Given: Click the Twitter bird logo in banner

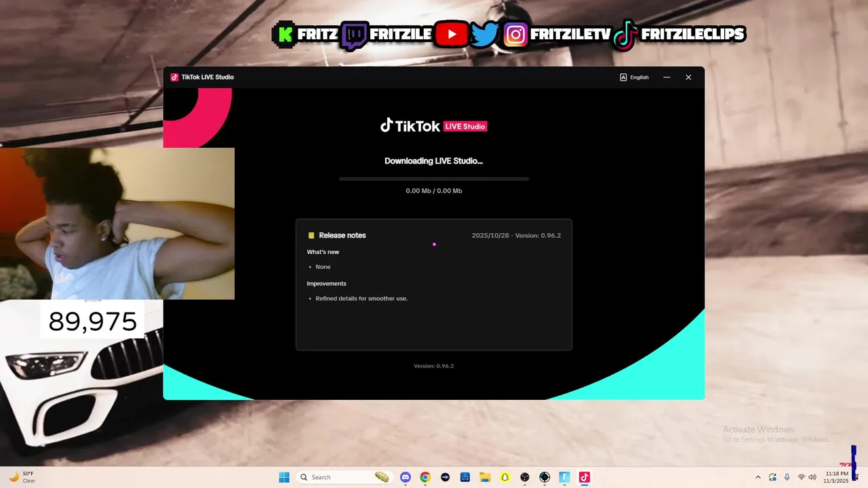Looking at the screenshot, I should click(x=485, y=35).
